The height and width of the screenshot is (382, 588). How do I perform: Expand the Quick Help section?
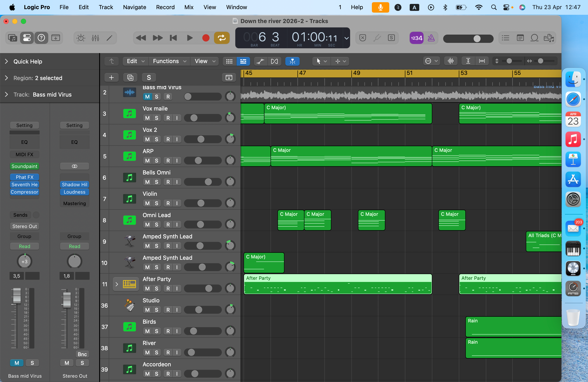pos(7,61)
